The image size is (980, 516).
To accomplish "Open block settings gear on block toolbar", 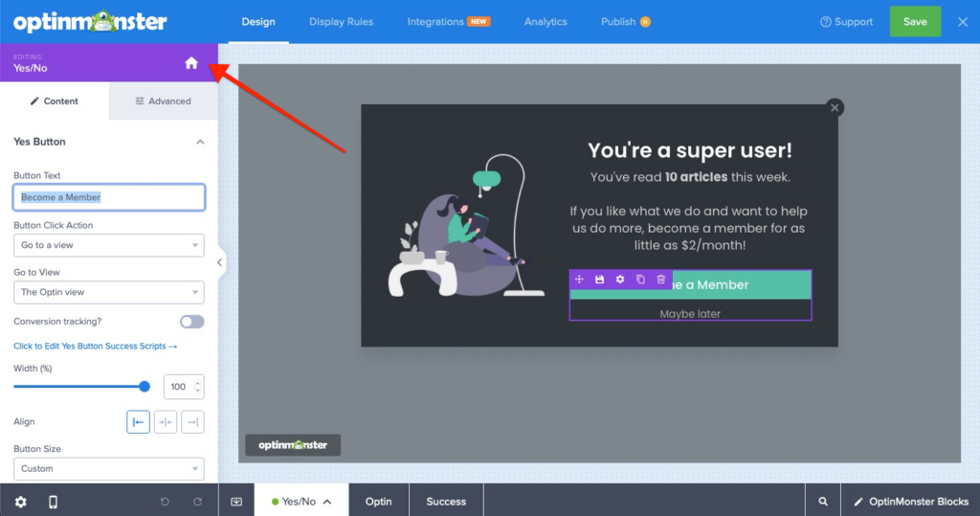I will point(620,280).
